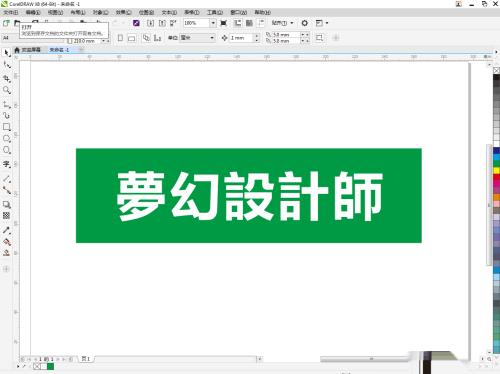Select the Interactive Fill bucket tool

[6, 242]
